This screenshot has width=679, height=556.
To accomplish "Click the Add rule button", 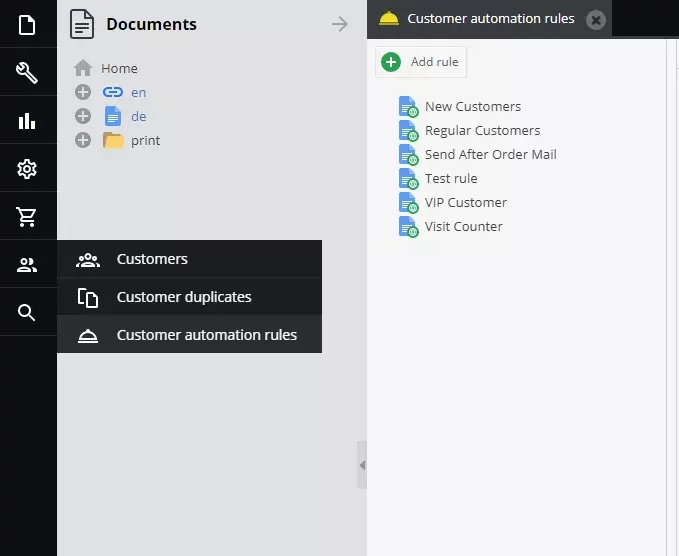I will point(422,62).
